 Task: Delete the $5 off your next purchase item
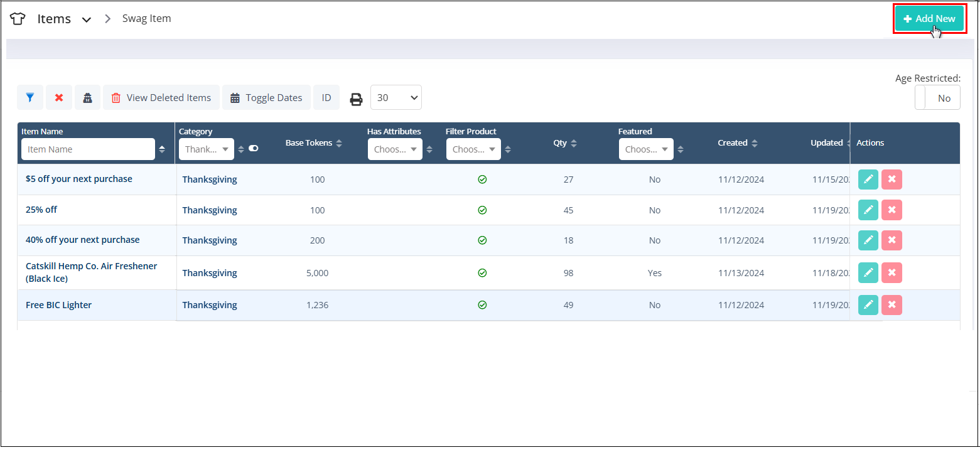point(891,179)
